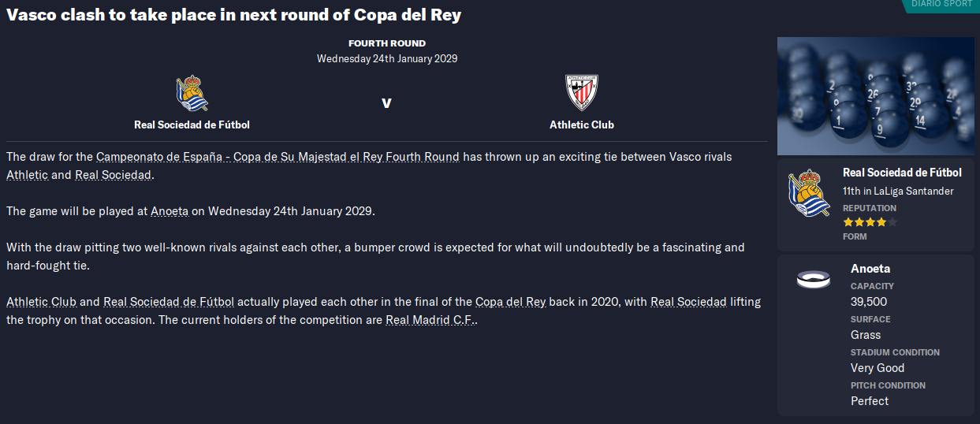
Task: Follow the Real Sociedad link in first paragraph
Action: (x=113, y=175)
